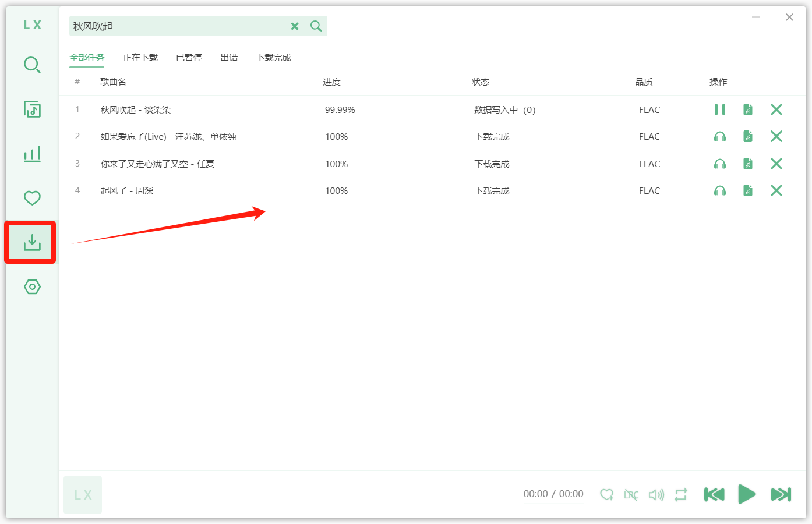Open favorites heart icon in sidebar

(x=32, y=198)
